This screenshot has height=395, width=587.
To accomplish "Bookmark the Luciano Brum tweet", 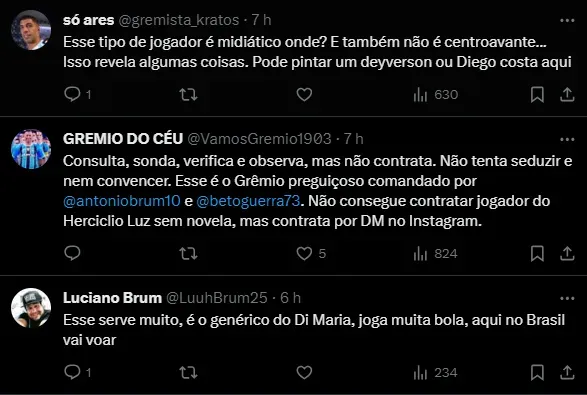I will click(x=537, y=373).
